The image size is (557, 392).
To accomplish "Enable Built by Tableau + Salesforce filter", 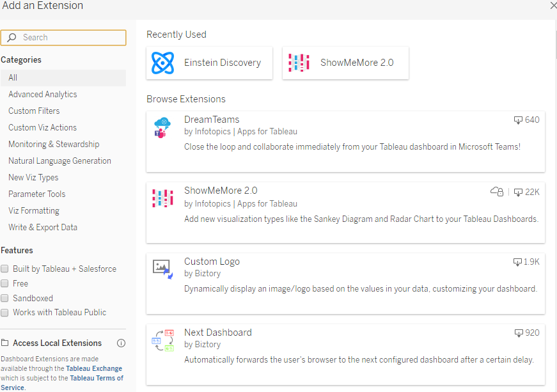I will 4,269.
